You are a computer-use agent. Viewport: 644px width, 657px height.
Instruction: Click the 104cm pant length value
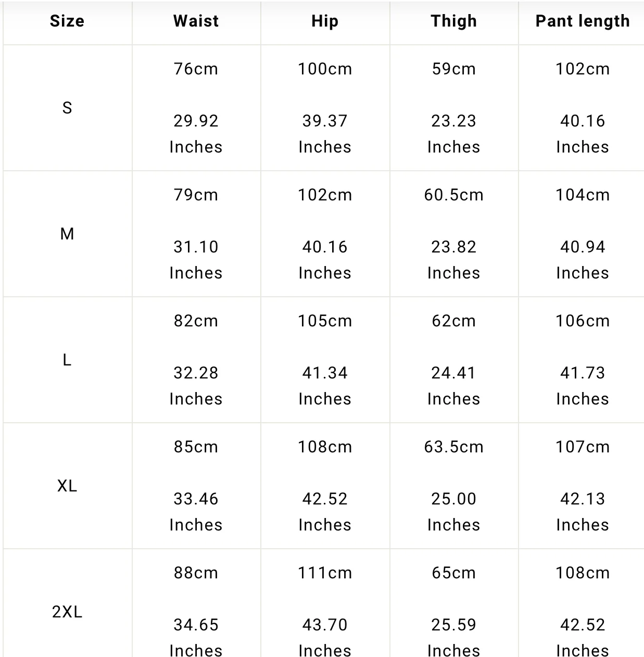click(583, 195)
